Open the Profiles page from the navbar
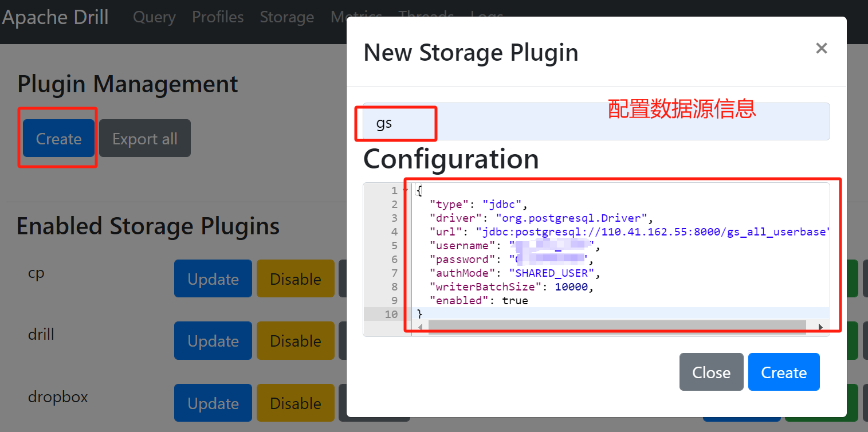 pyautogui.click(x=217, y=17)
